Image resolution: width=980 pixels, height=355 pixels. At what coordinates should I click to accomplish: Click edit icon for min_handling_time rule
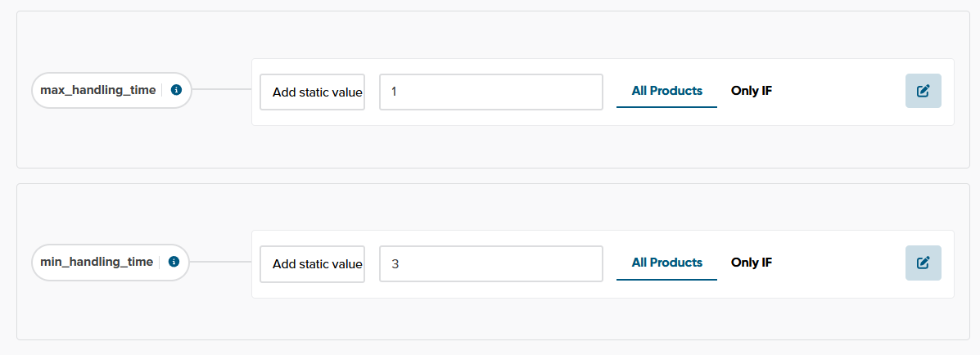coord(923,263)
